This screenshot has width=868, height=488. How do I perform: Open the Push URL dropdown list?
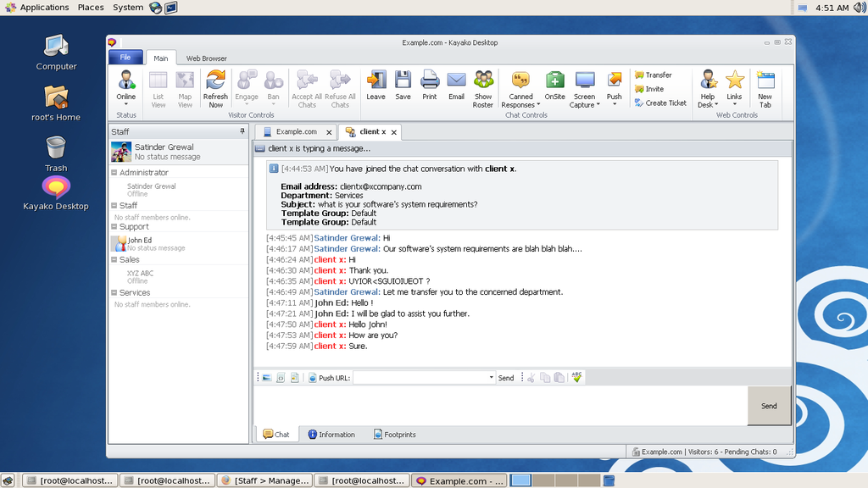pos(490,377)
